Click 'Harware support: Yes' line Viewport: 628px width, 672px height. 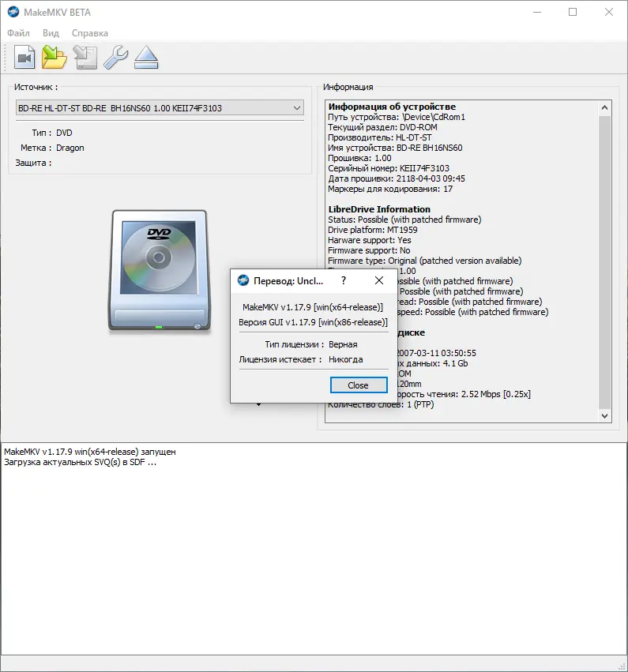[x=370, y=240]
